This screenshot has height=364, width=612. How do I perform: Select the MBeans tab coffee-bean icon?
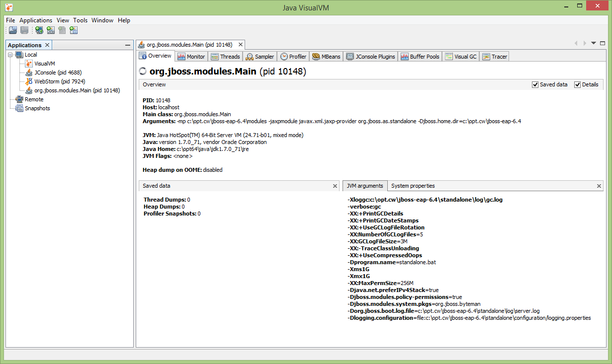[x=315, y=56]
